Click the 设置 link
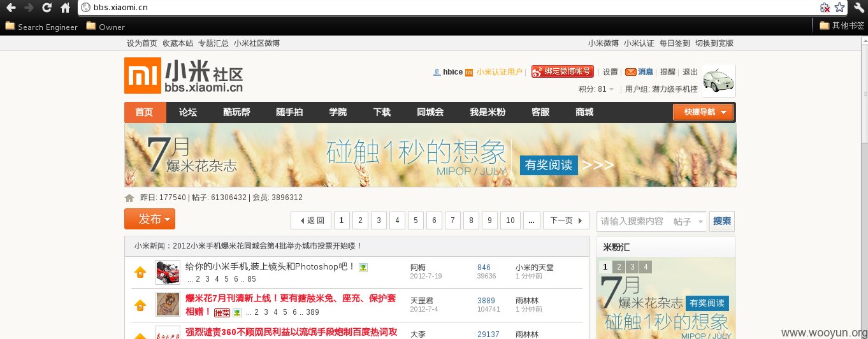This screenshot has width=868, height=339. click(611, 72)
